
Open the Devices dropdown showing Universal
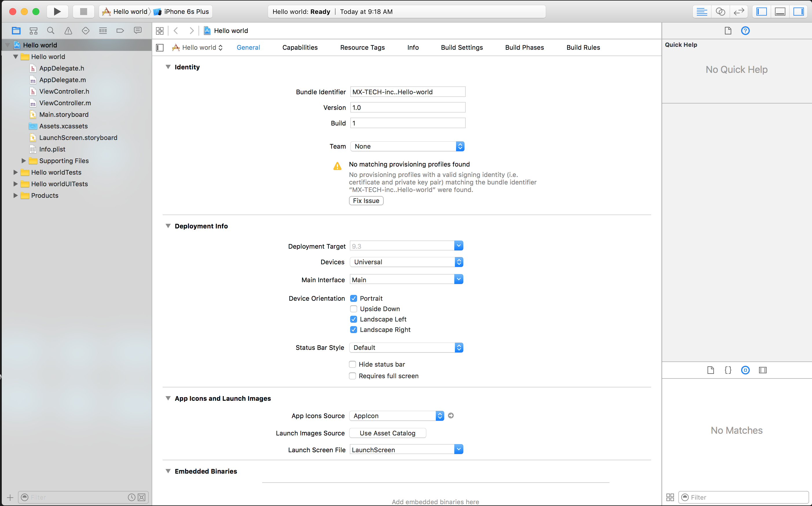tap(406, 262)
